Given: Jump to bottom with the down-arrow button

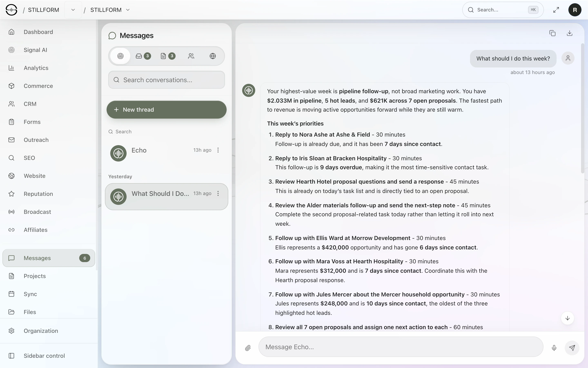Looking at the screenshot, I should 568,318.
